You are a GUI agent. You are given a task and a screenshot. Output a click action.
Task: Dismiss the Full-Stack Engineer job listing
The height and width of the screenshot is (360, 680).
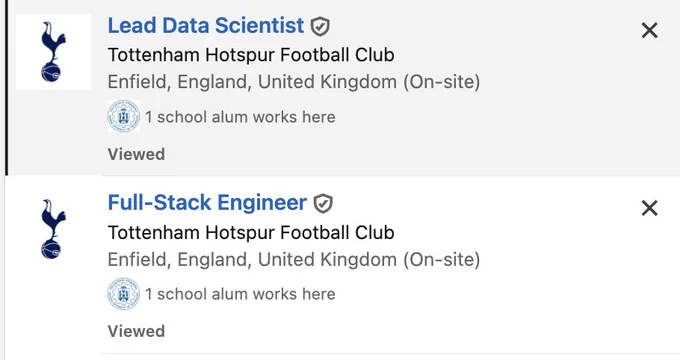649,208
